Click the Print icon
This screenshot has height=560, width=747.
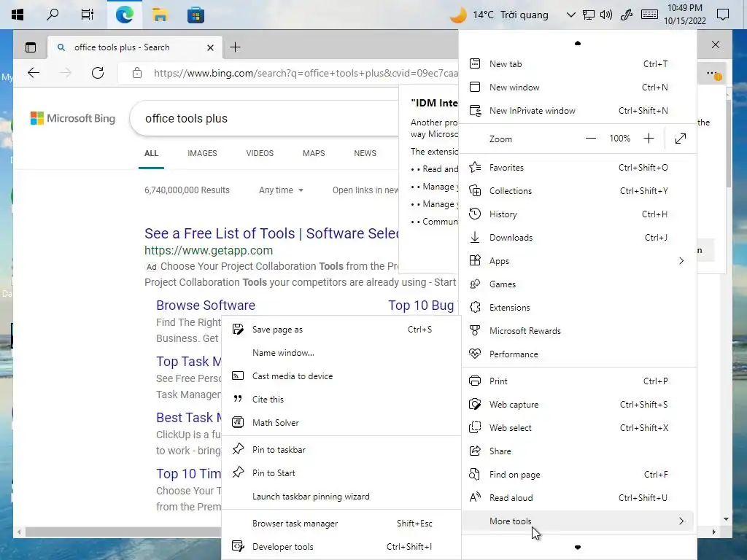(475, 381)
